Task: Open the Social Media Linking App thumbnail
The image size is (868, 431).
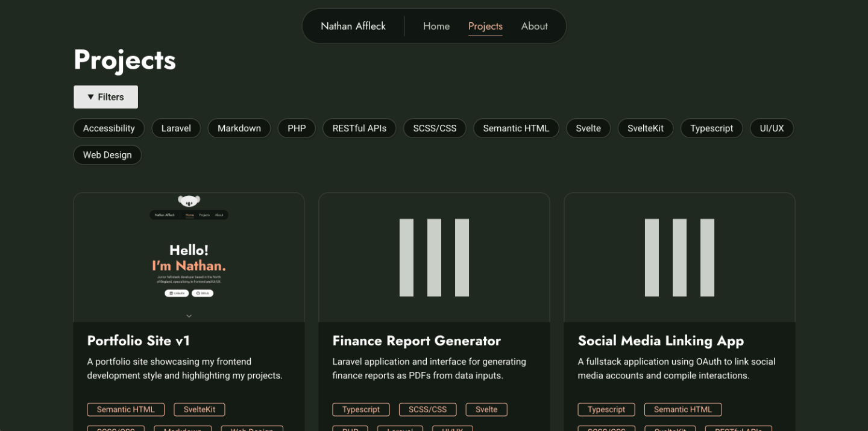Action: 679,256
